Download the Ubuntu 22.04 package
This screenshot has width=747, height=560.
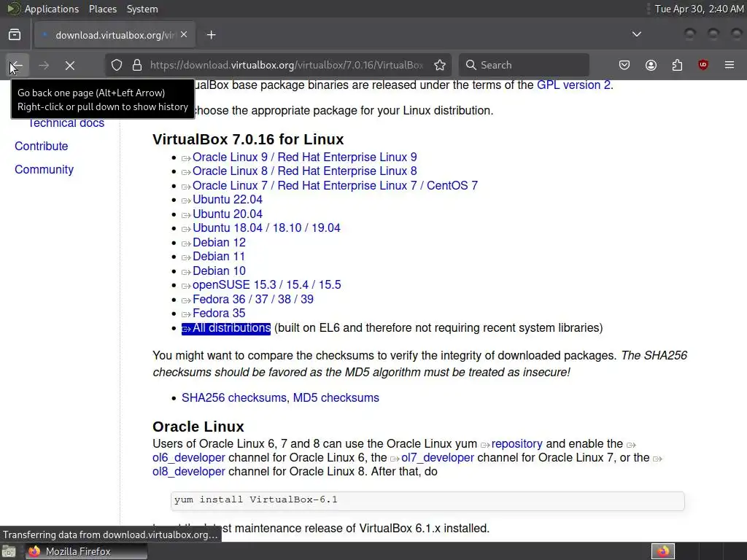coord(228,200)
